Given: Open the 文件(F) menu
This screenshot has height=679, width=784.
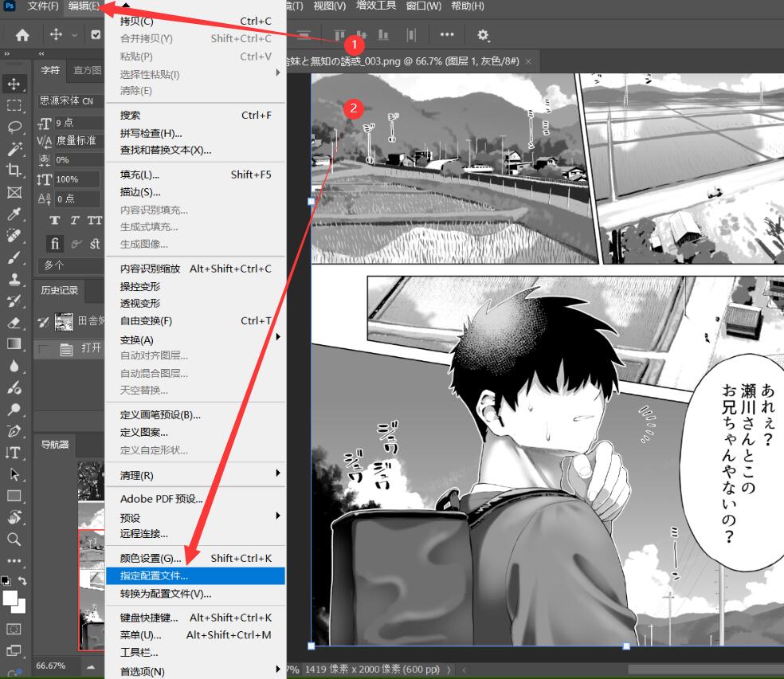Looking at the screenshot, I should pyautogui.click(x=43, y=6).
